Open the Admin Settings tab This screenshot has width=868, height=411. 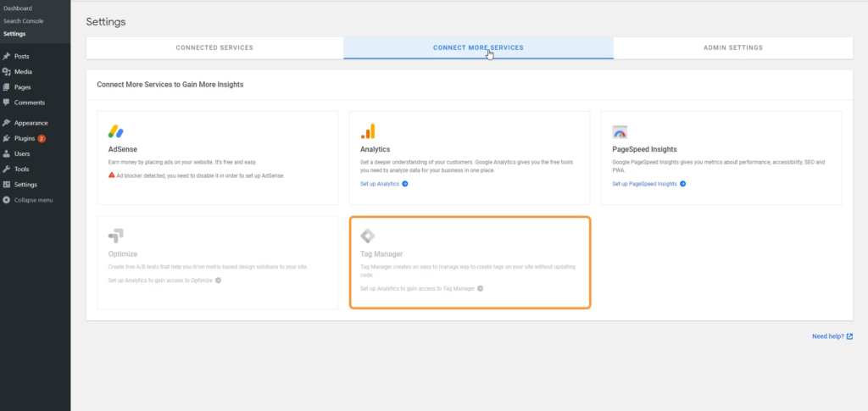click(732, 48)
